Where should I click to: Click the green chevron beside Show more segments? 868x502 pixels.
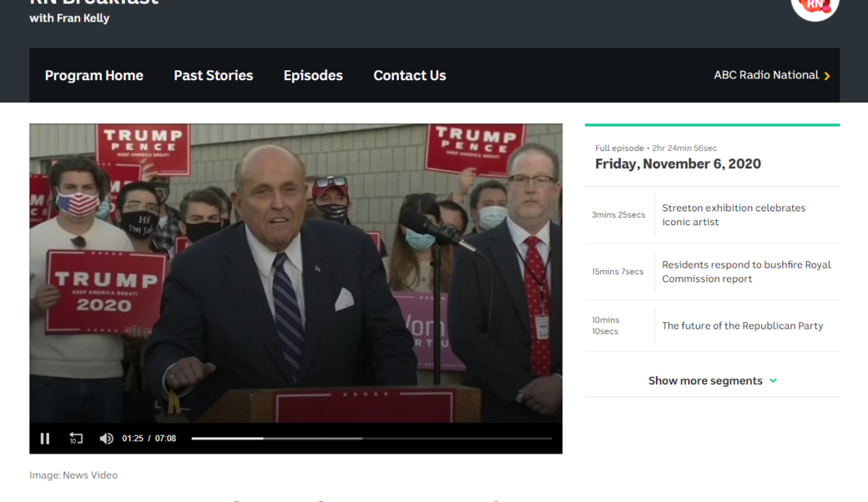(x=773, y=381)
